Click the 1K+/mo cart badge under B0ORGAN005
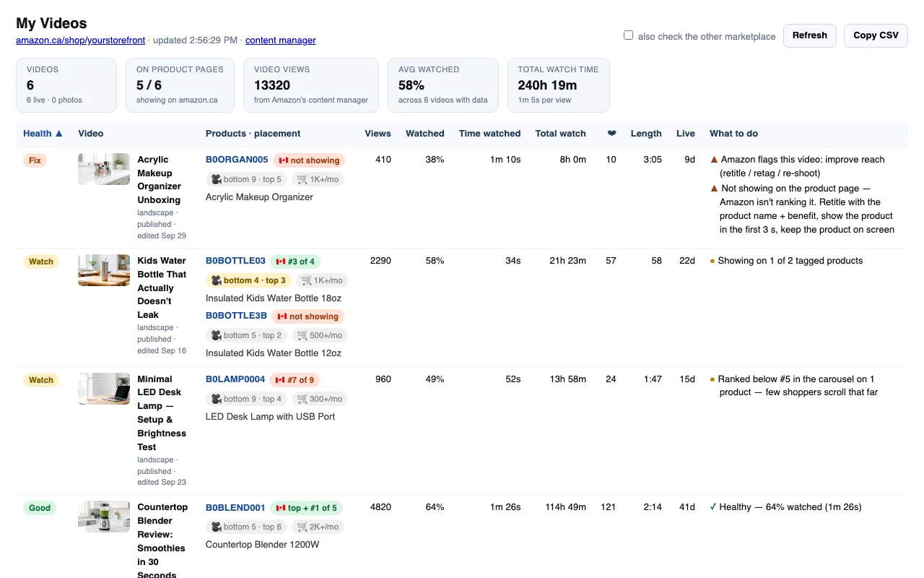 (x=318, y=179)
